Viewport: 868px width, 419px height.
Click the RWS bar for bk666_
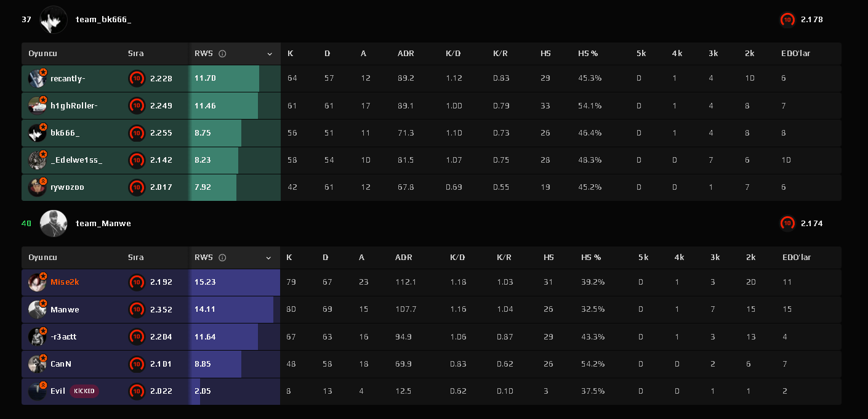[235, 133]
